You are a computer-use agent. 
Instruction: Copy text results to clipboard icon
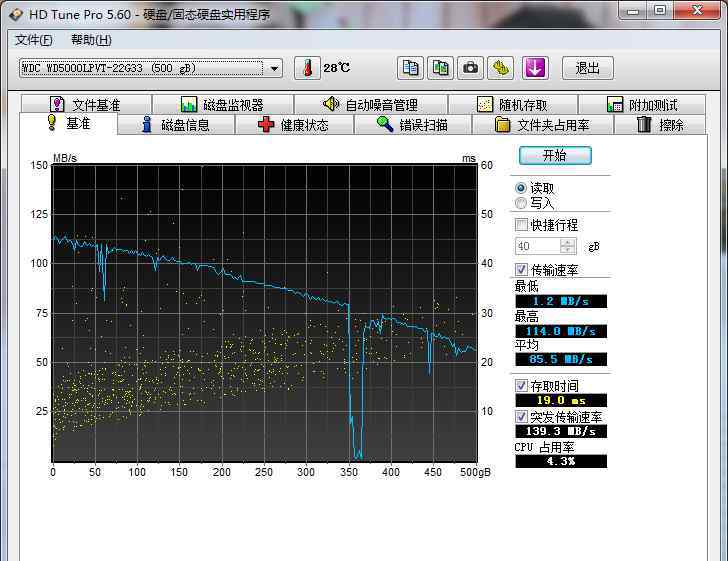pyautogui.click(x=410, y=68)
